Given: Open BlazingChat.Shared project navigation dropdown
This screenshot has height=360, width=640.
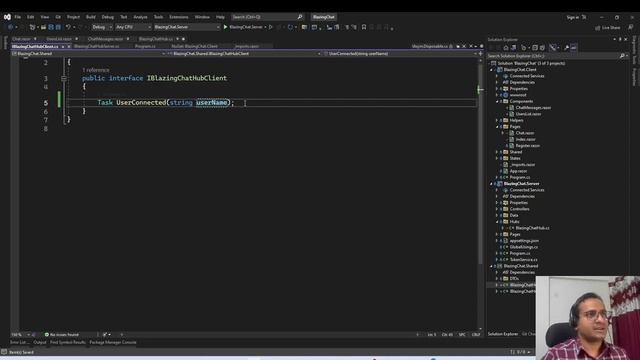Looking at the screenshot, I should point(89,54).
